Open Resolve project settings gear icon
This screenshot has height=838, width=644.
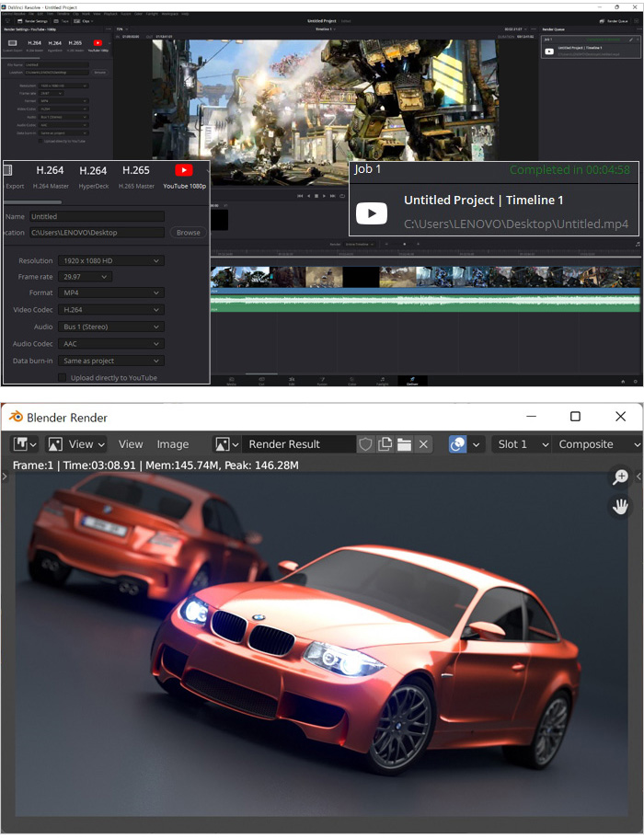point(636,382)
